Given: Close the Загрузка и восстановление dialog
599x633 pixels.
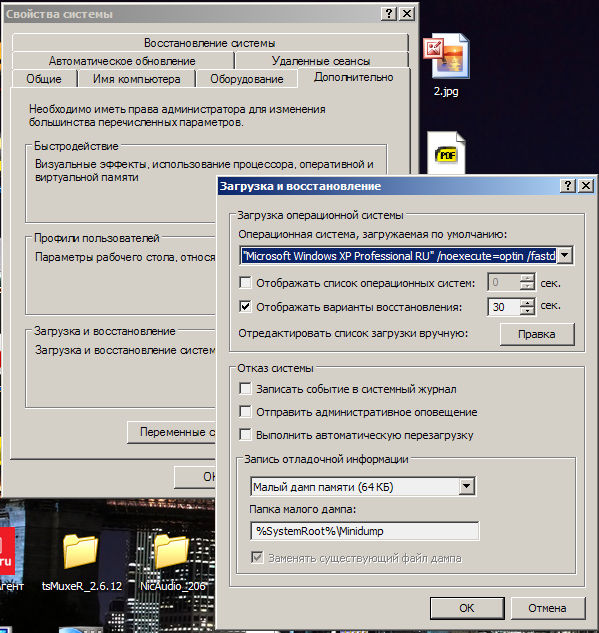Looking at the screenshot, I should tap(586, 186).
